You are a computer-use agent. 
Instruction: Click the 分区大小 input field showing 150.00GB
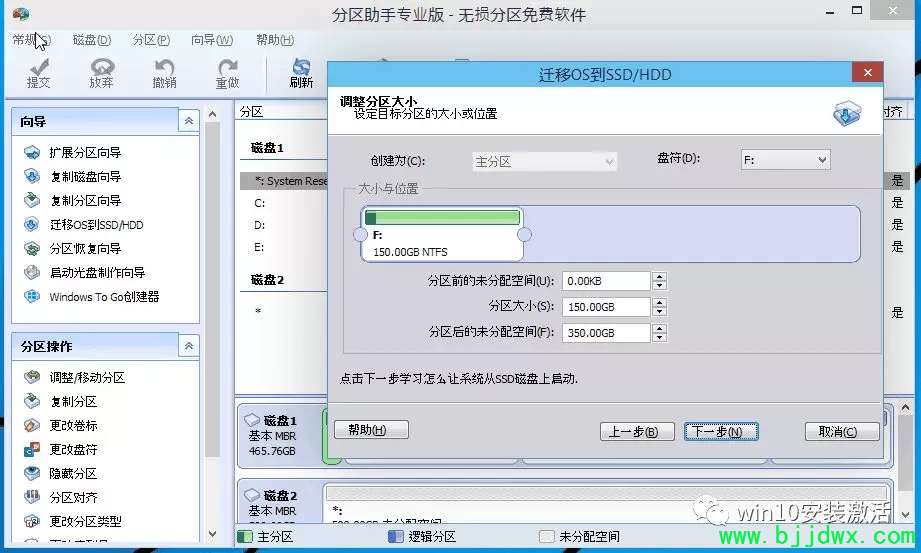point(606,307)
